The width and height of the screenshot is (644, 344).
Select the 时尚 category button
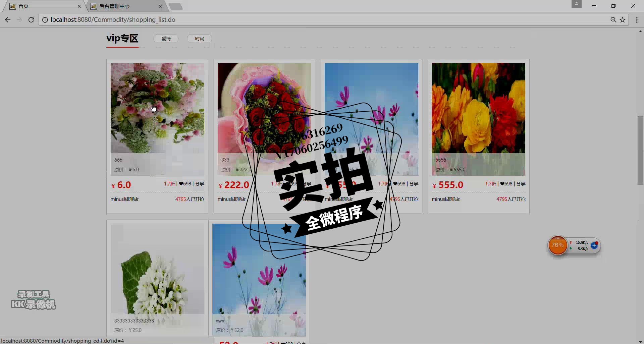tap(200, 39)
